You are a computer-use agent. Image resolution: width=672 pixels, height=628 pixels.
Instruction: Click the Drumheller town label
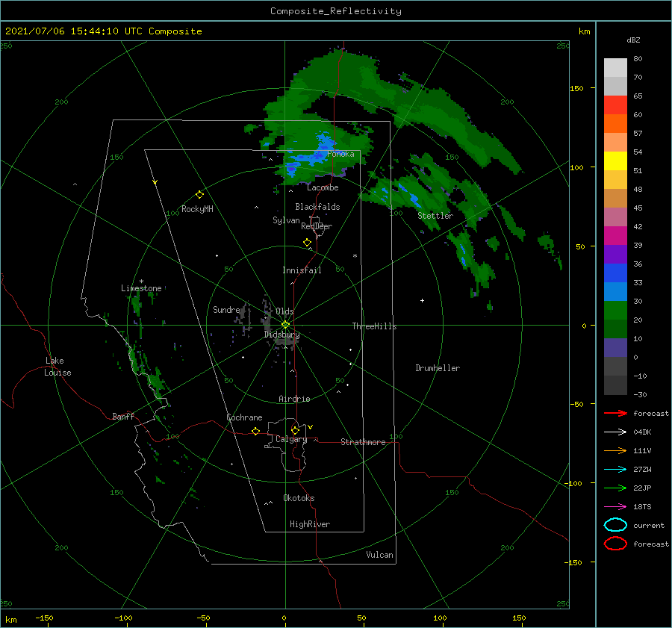[438, 368]
